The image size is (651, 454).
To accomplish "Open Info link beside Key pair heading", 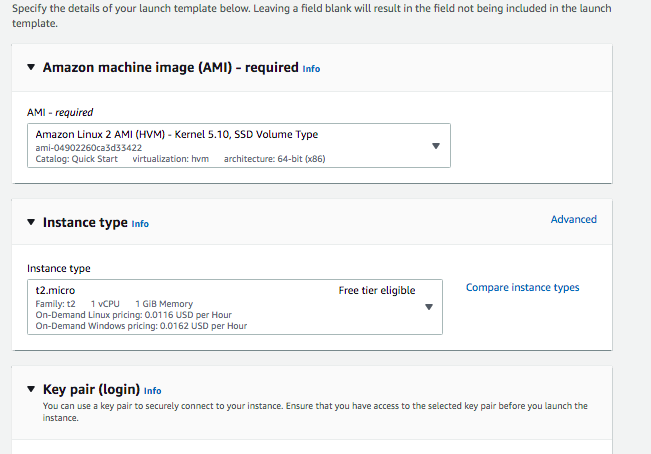I will (x=152, y=391).
